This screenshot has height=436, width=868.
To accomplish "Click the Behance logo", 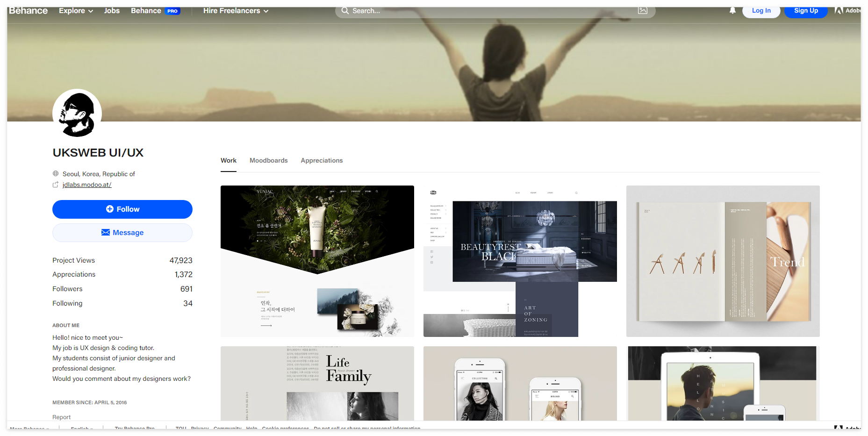I will [28, 10].
